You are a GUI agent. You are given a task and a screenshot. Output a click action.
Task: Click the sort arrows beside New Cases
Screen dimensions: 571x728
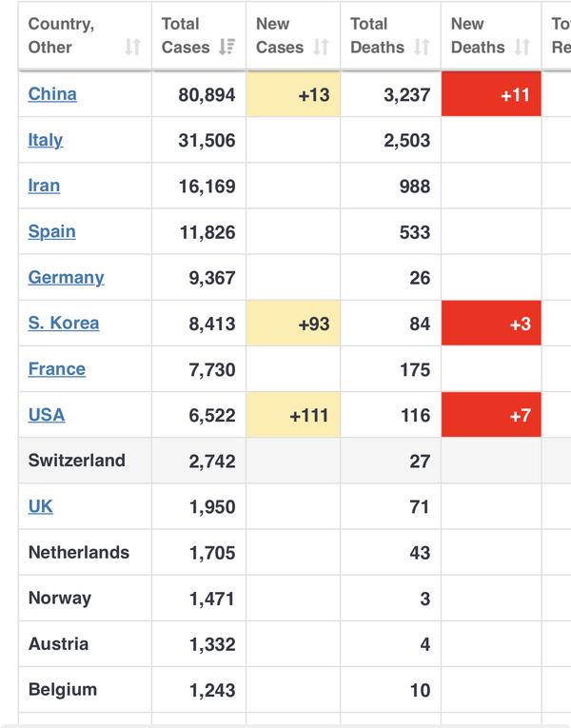pos(321,48)
